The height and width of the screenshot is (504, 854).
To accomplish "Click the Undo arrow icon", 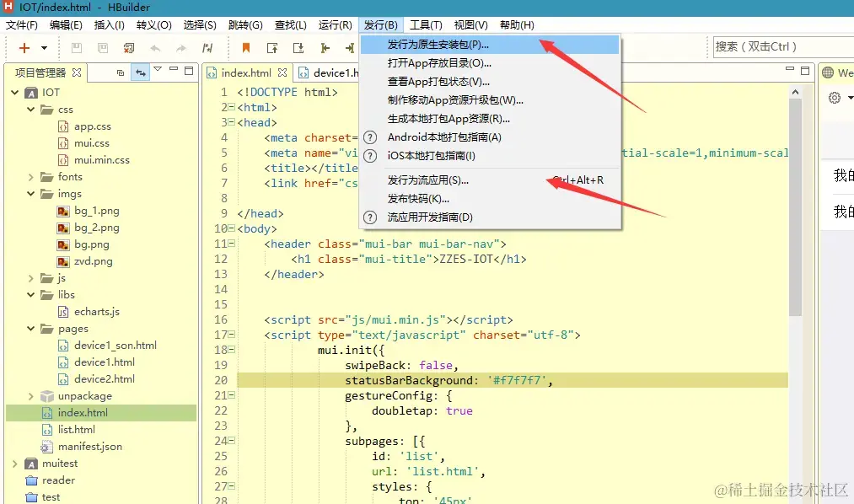I will (154, 48).
